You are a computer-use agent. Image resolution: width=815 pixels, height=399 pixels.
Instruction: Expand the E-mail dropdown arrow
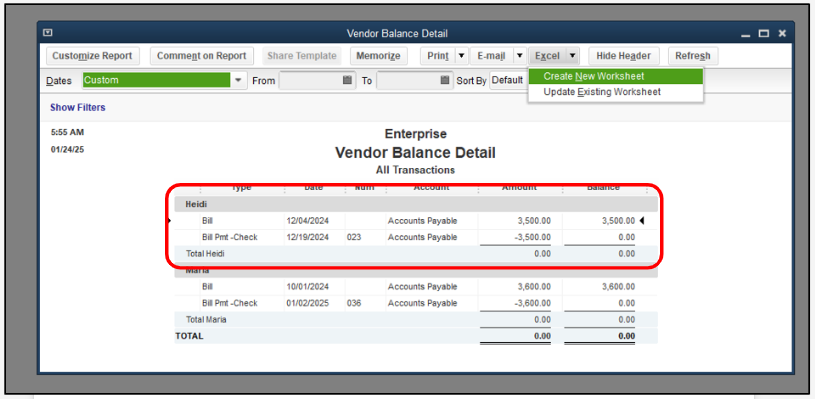[x=520, y=56]
